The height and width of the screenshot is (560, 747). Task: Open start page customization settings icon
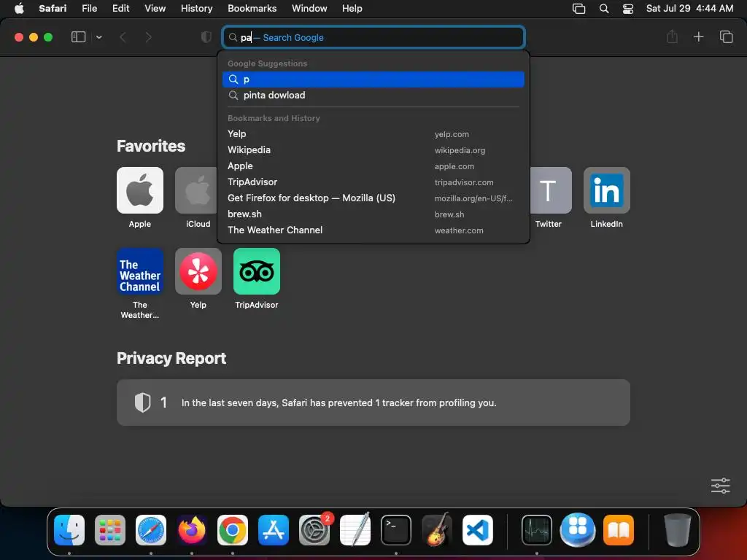720,486
